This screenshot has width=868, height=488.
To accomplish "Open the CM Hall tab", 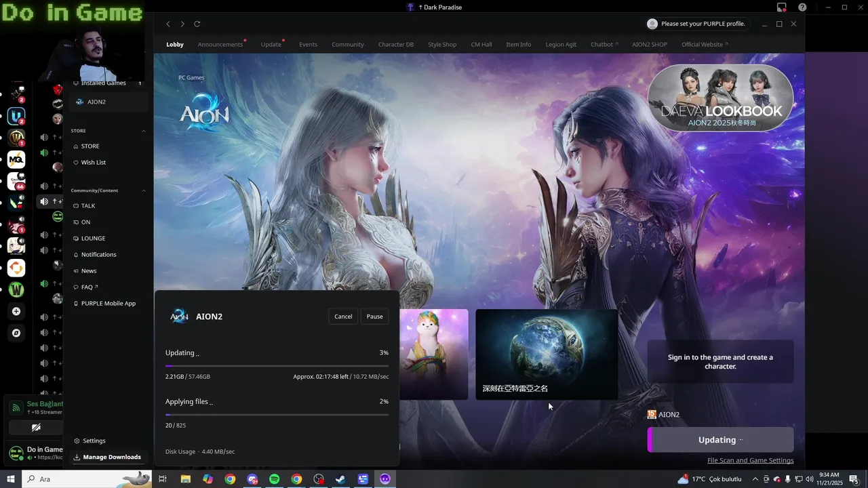I will pos(481,45).
